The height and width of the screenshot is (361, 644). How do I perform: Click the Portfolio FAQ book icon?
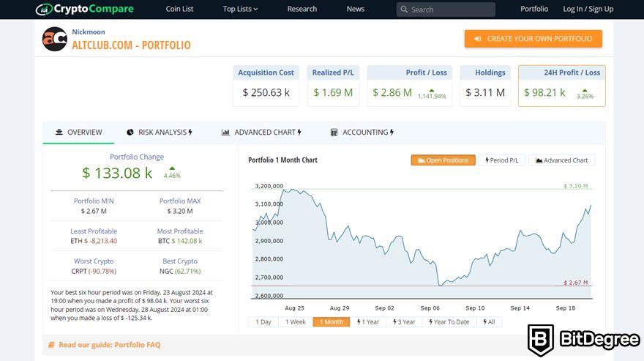tap(51, 345)
